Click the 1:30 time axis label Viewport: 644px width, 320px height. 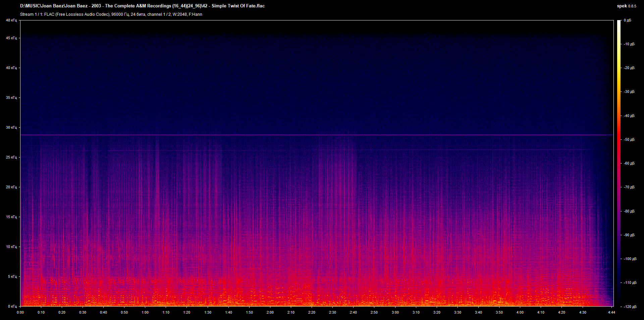208,313
